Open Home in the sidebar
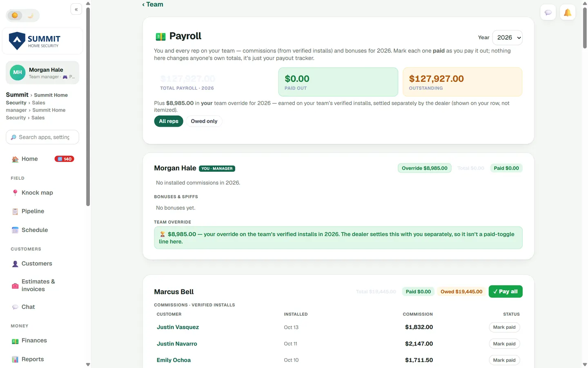588x368 pixels. click(x=42, y=159)
